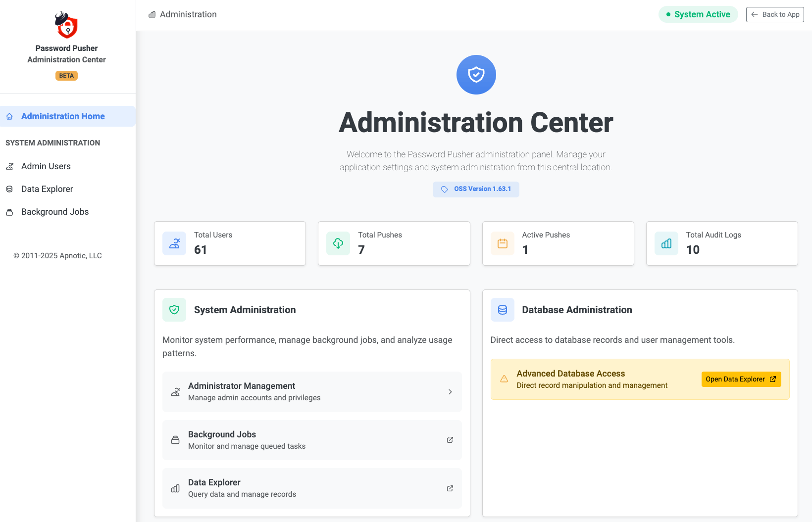Viewport: 812px width, 522px height.
Task: Click the Database Administration database icon
Action: tap(502, 310)
